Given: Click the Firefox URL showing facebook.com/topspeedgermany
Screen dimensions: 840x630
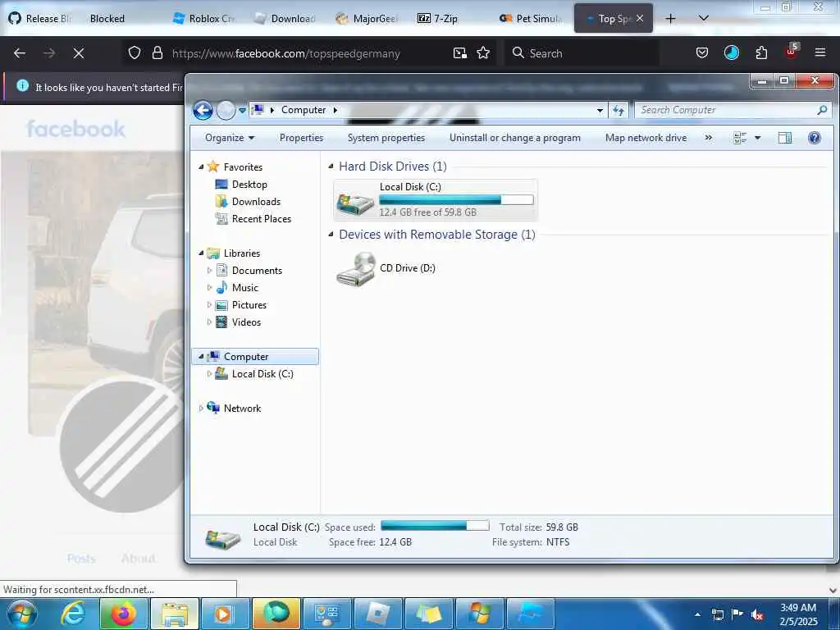Looking at the screenshot, I should 286,53.
